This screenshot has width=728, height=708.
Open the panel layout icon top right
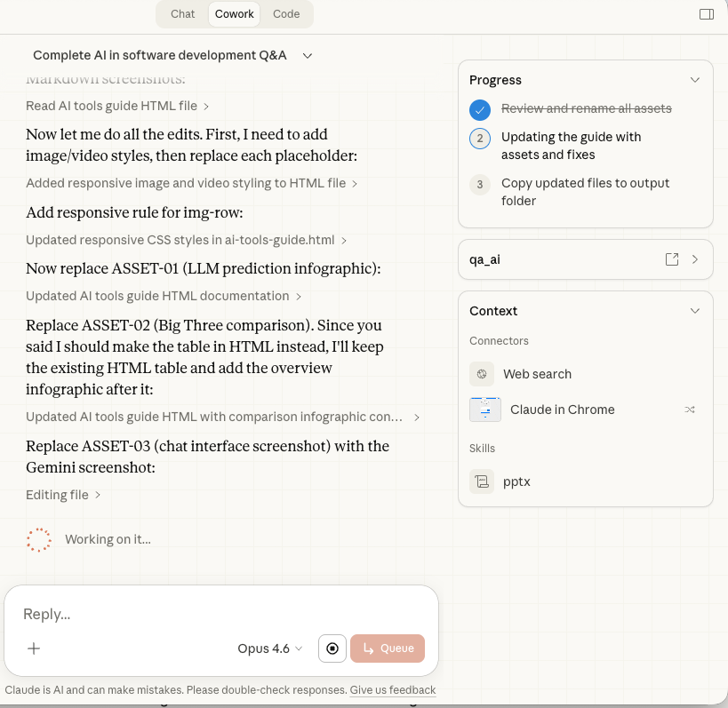(x=706, y=13)
